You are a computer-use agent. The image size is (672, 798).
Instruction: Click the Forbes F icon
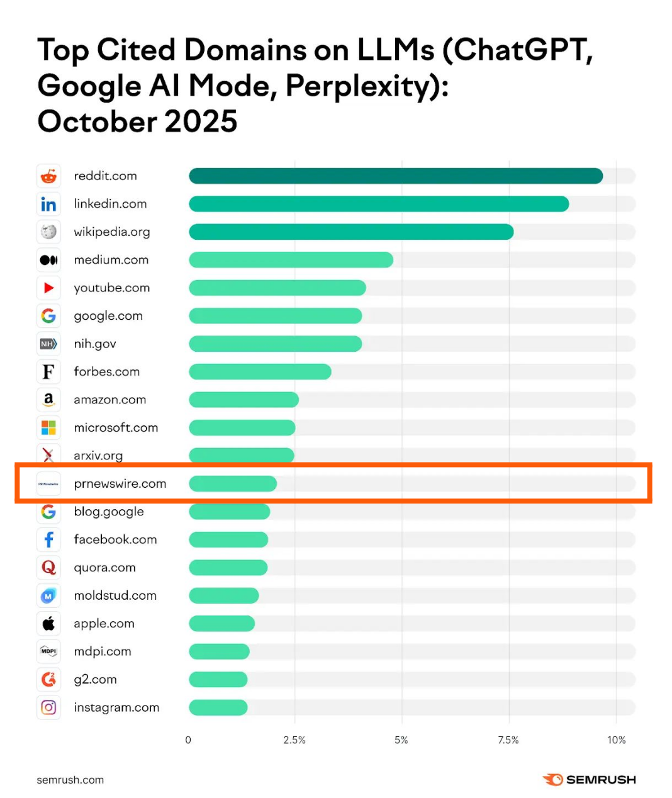tap(48, 372)
